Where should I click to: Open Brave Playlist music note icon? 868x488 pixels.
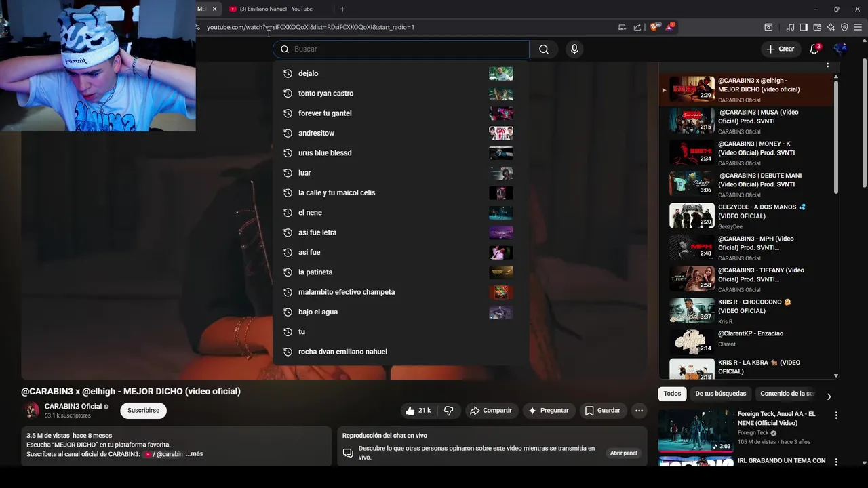pos(790,27)
